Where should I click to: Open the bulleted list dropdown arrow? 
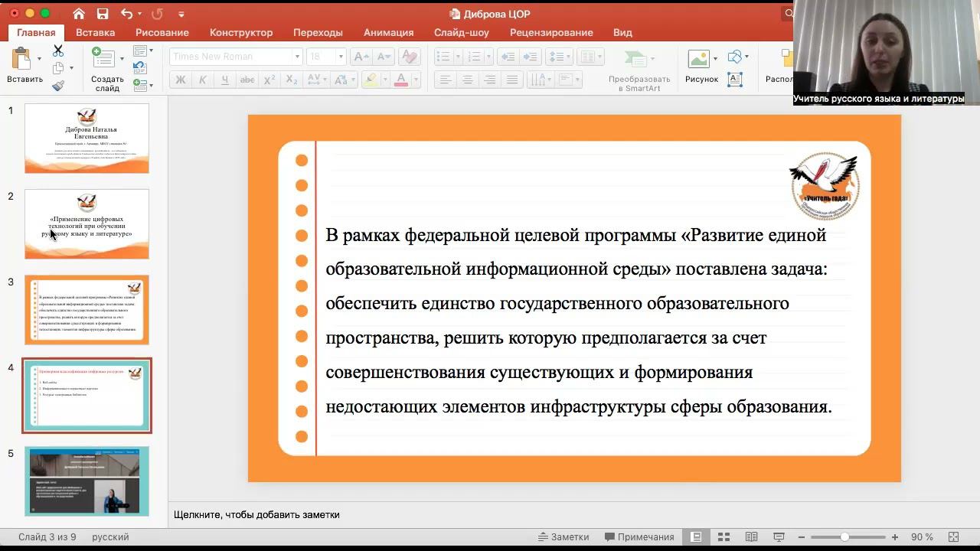tap(456, 57)
